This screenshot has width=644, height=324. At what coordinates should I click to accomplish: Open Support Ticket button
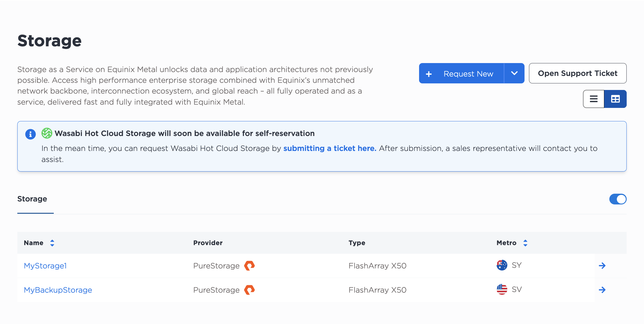(578, 73)
